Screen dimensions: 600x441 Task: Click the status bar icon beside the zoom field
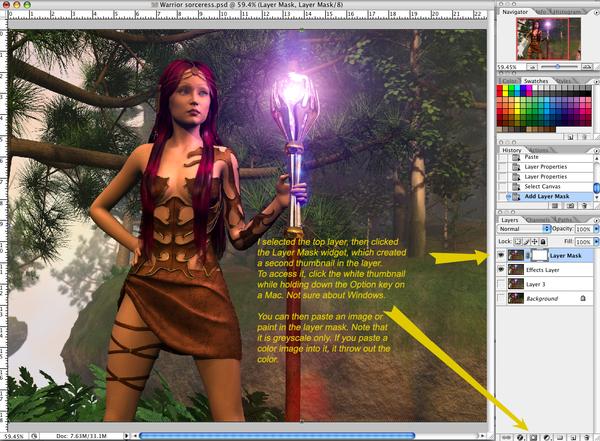click(x=34, y=436)
